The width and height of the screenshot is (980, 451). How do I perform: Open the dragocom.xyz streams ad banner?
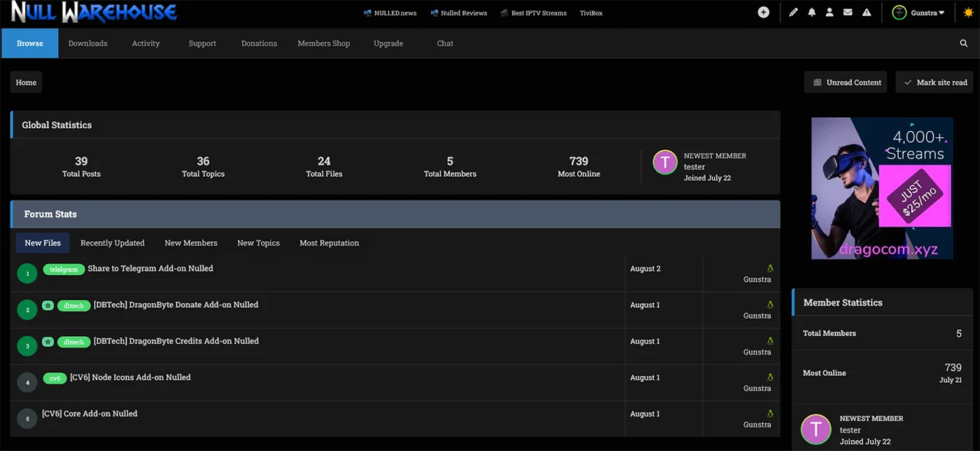click(x=882, y=188)
